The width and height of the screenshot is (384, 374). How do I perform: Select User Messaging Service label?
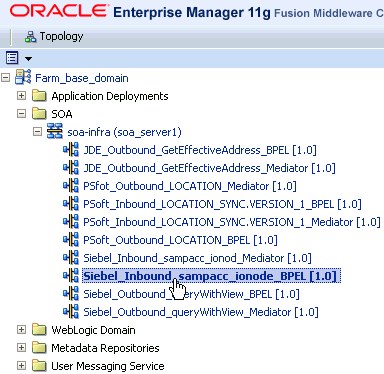click(x=108, y=366)
